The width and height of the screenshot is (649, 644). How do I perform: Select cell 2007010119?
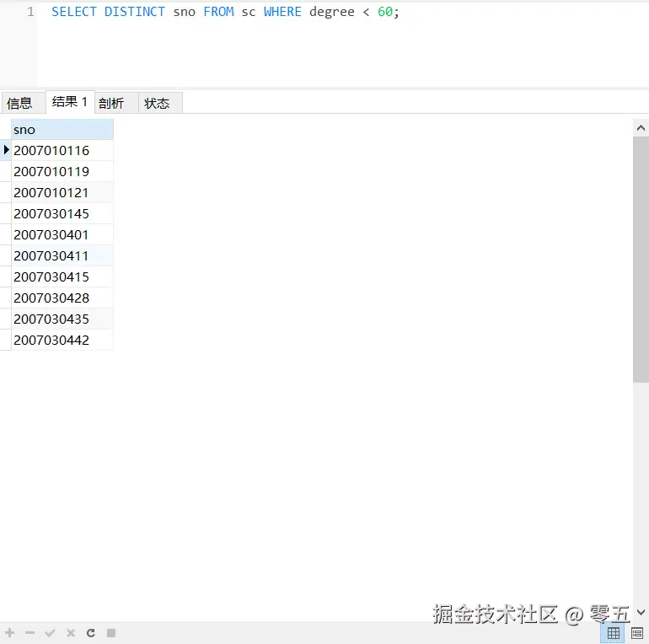[62, 171]
